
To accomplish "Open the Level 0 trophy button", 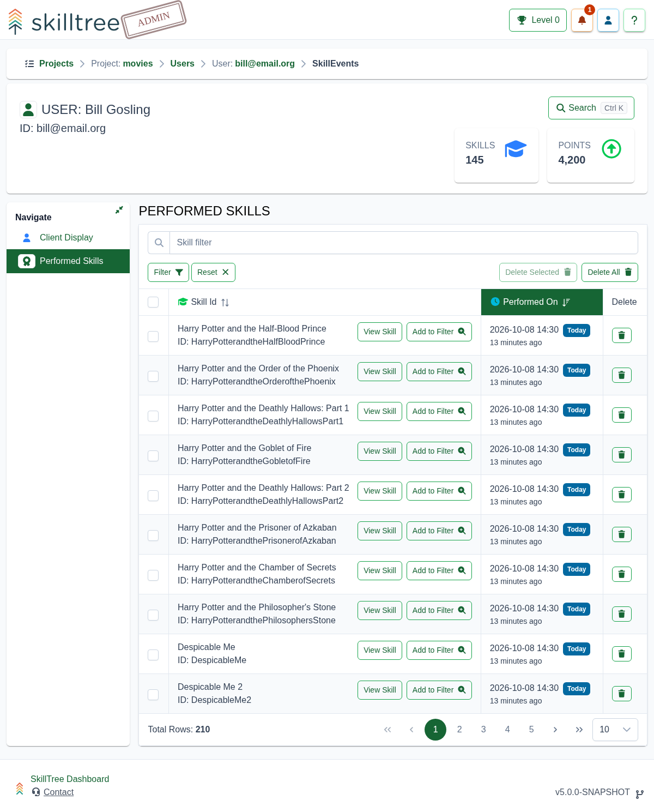I will click(538, 20).
